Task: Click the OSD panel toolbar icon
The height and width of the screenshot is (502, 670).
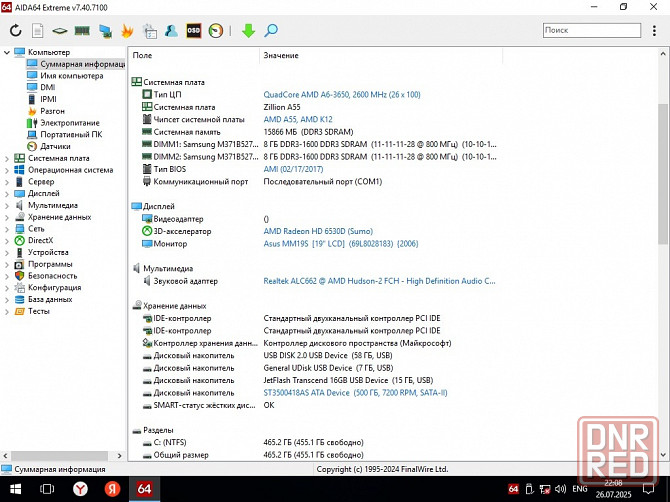Action: (194, 31)
